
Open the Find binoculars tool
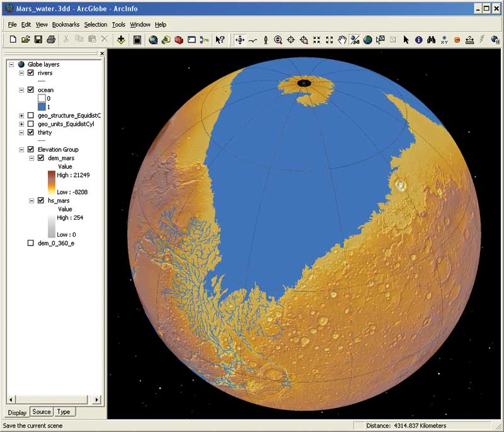point(432,40)
